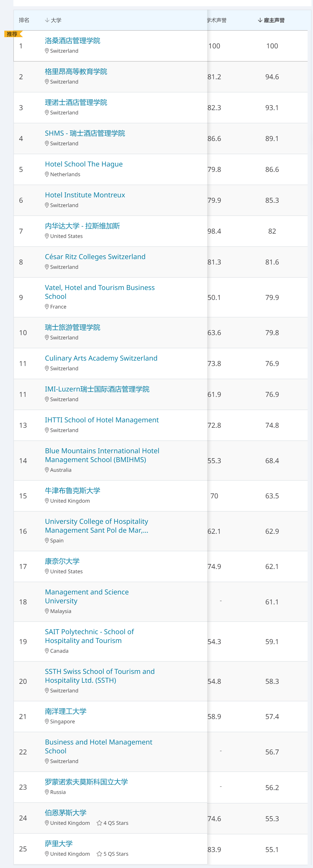The width and height of the screenshot is (313, 868).
Task: Click the star icon for 5 QS Stars
Action: pyautogui.click(x=99, y=854)
